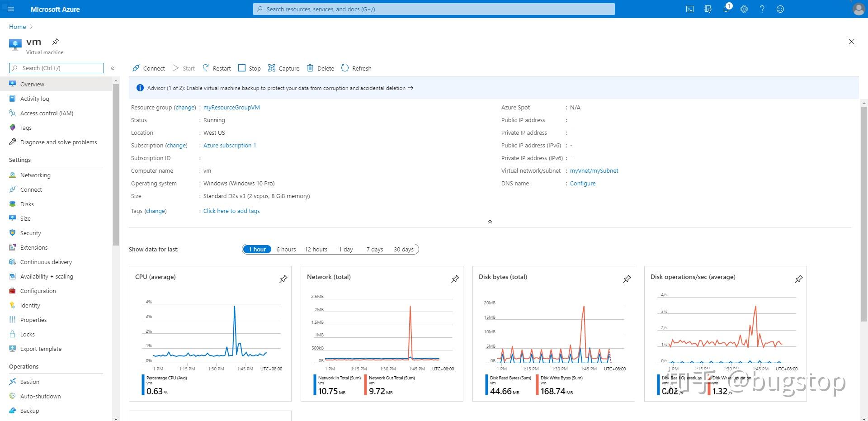Click Configure DNS name link
The image size is (868, 421).
coord(583,183)
